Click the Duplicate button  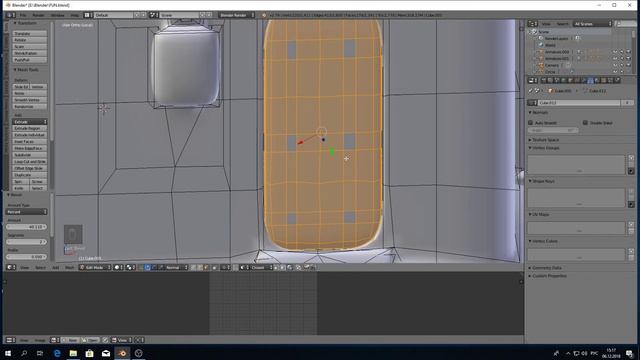(x=29, y=175)
